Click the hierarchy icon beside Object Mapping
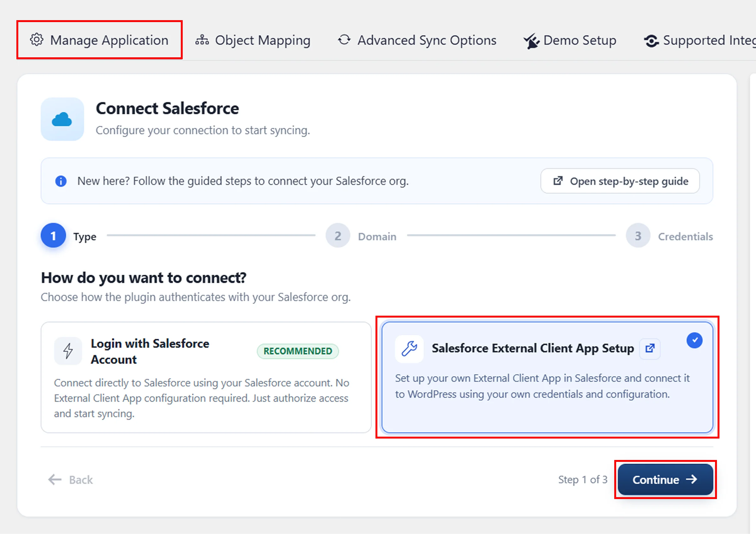The height and width of the screenshot is (534, 756). [202, 40]
